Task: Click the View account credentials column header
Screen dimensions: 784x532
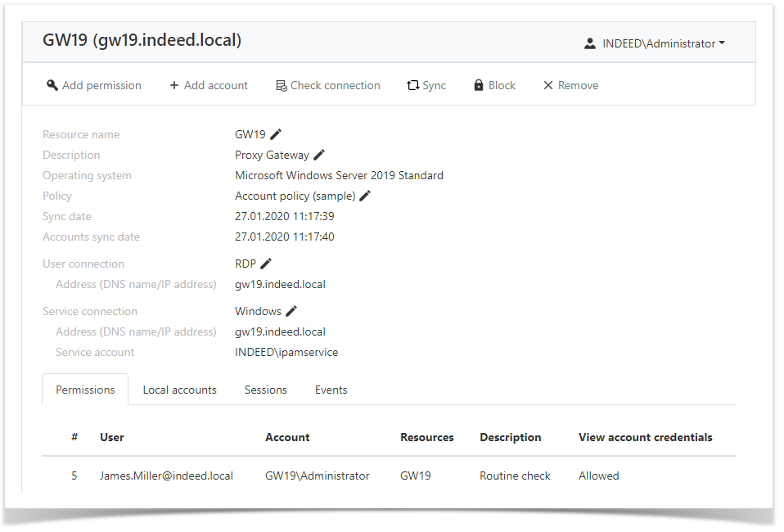Action: [x=645, y=437]
